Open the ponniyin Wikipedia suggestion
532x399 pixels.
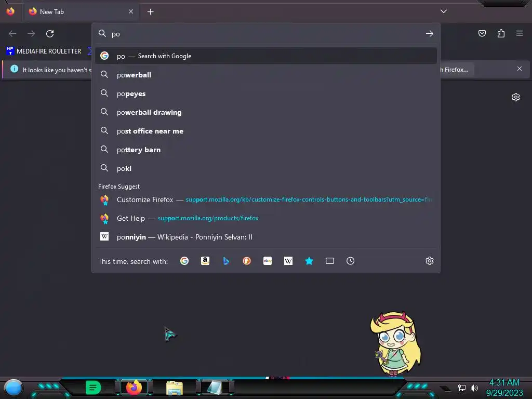tap(266, 237)
